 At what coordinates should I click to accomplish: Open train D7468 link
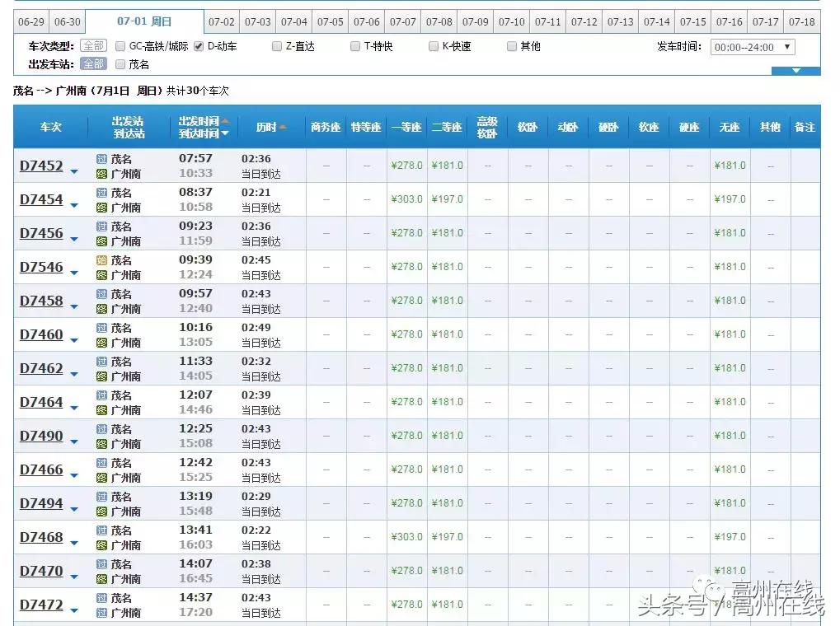pos(41,537)
